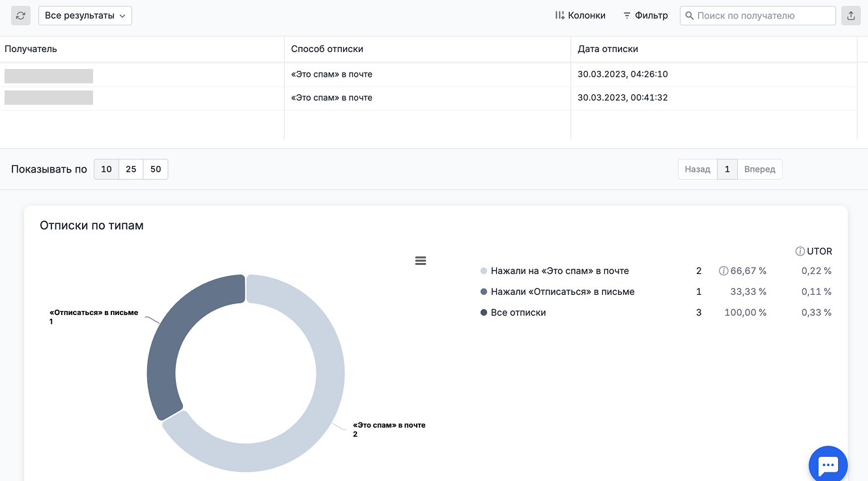Toggle the «Это спам» в почте legend swatch
The width and height of the screenshot is (868, 481).
tap(484, 271)
